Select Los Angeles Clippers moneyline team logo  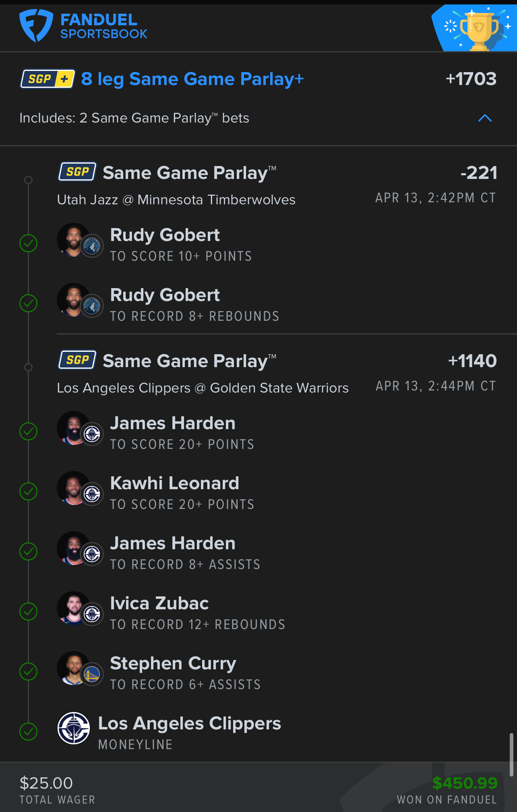pyautogui.click(x=74, y=728)
